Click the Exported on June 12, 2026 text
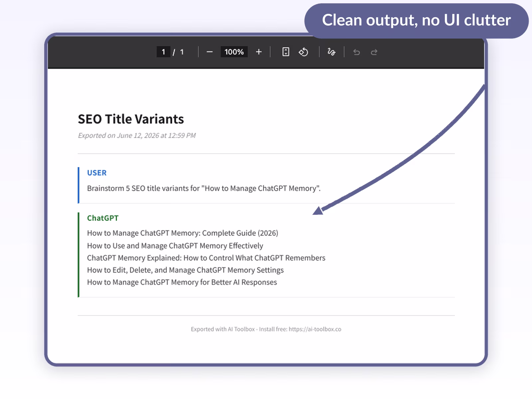This screenshot has height=399, width=532. 137,136
